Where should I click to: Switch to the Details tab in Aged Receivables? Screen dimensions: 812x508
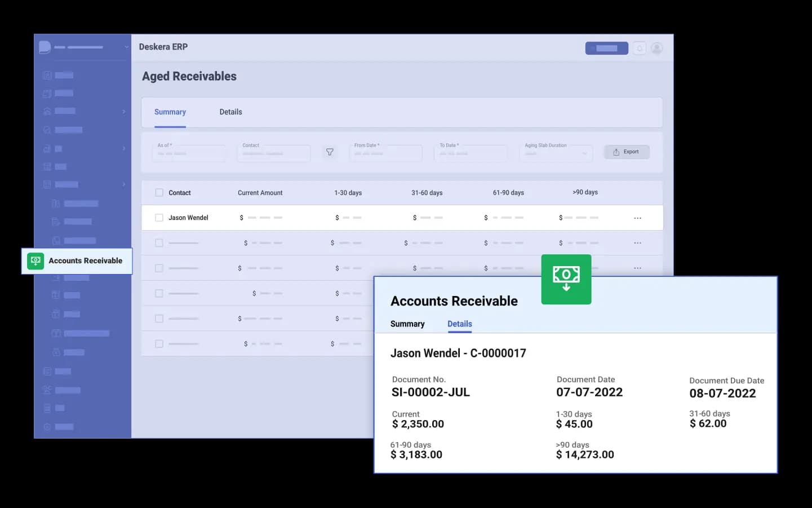coord(230,112)
